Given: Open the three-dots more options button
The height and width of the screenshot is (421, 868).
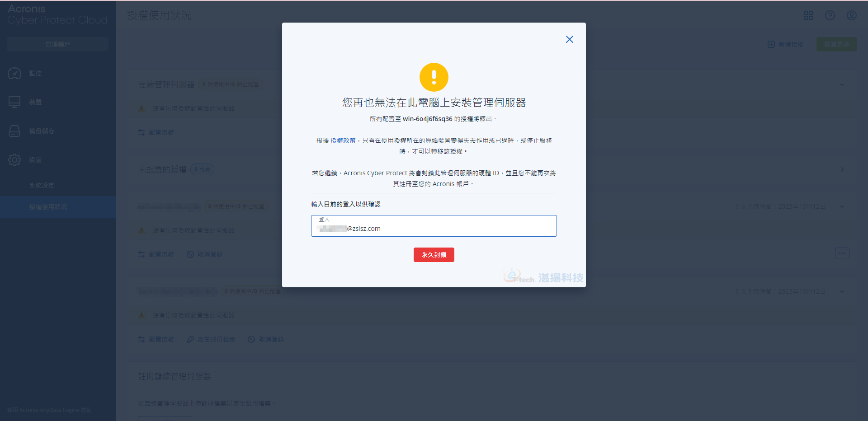Looking at the screenshot, I should tap(842, 253).
